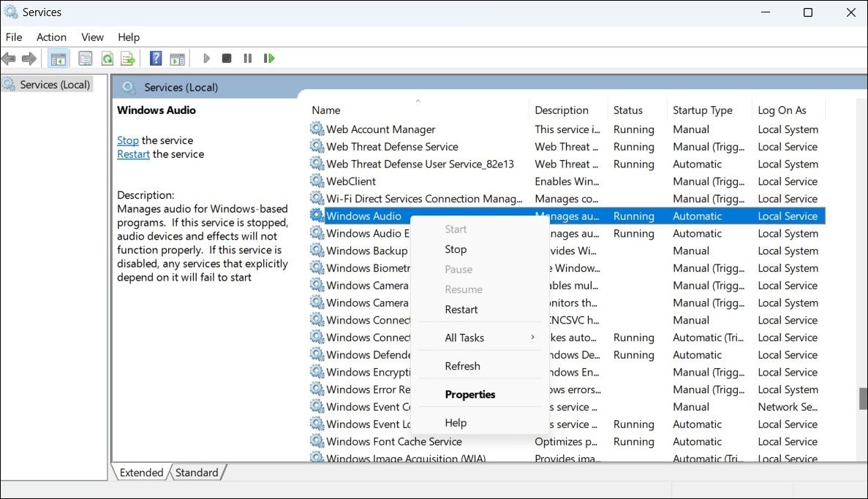The image size is (868, 499).
Task: Open the Action menu
Action: [51, 37]
